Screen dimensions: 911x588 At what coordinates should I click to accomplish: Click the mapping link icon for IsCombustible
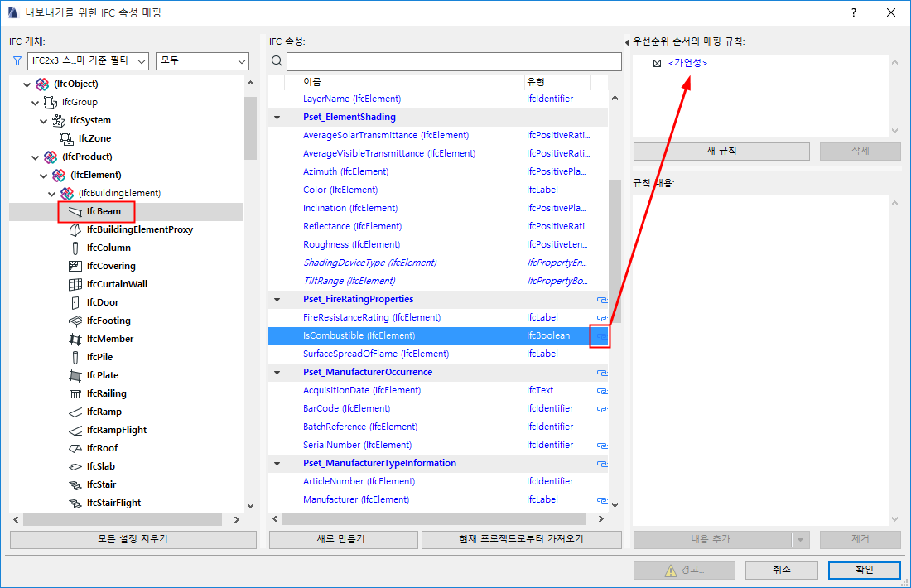pos(601,336)
